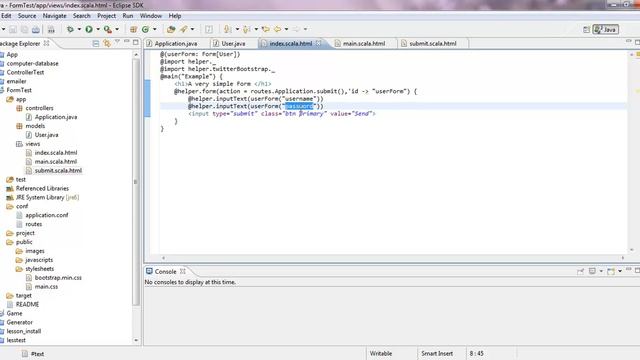Open index.scala.html in Package Explorer tree
This screenshot has width=640, height=360.
[56, 153]
